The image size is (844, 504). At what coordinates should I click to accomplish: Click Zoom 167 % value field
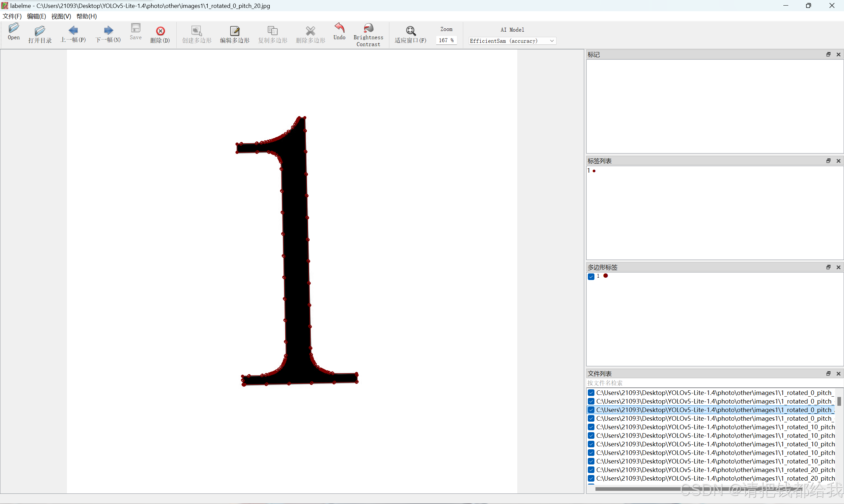(x=446, y=41)
